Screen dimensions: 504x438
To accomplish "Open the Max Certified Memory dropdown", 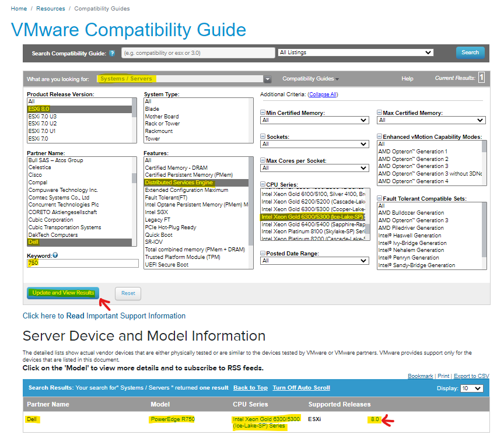I will pos(431,120).
